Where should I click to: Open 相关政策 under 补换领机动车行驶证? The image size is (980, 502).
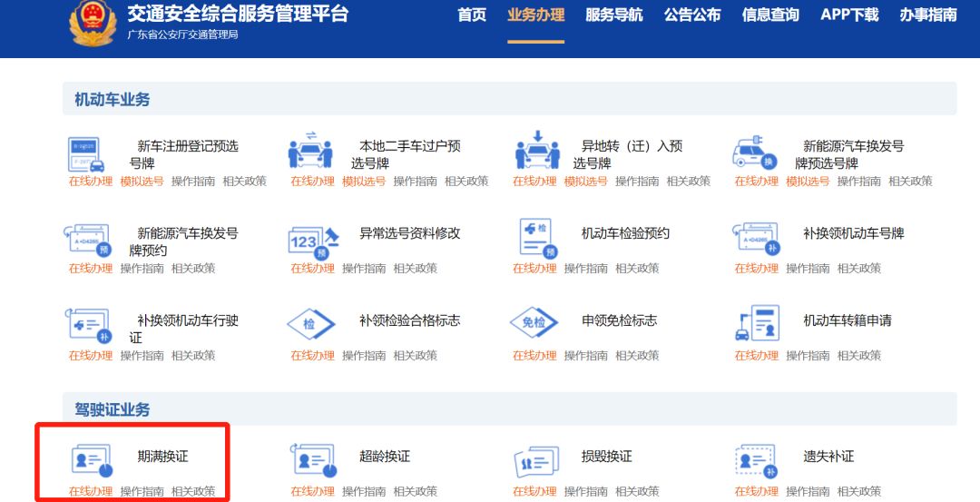[193, 356]
